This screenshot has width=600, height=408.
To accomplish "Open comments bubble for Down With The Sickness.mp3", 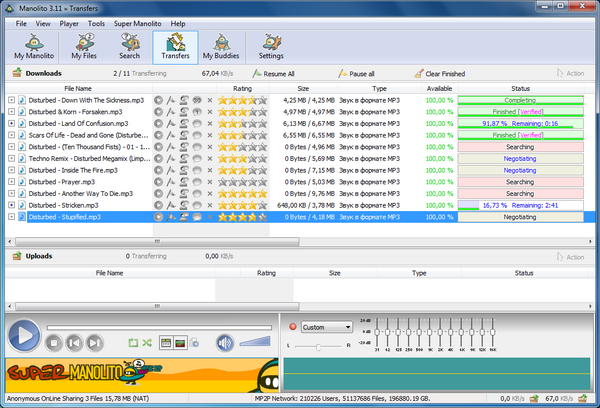I will pyautogui.click(x=197, y=100).
